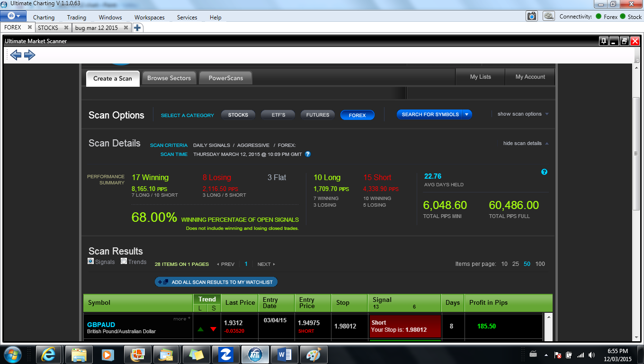
Task: Click the Scanner page vertical scrollbar
Action: [636, 153]
